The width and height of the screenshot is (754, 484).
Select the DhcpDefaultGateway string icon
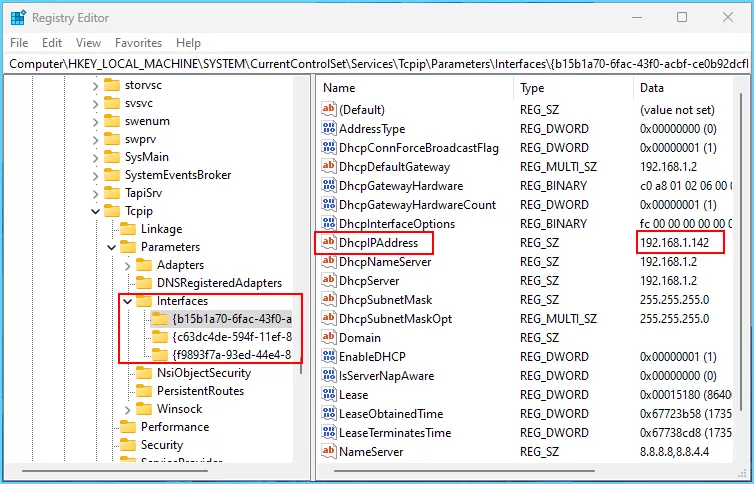pyautogui.click(x=329, y=166)
